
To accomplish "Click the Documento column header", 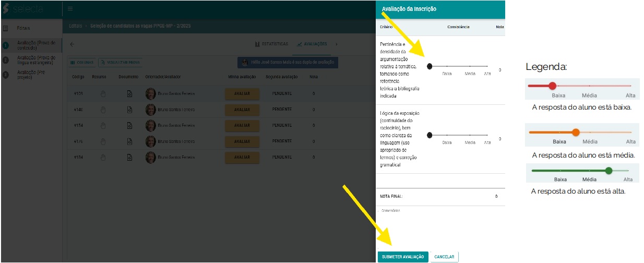I will [x=128, y=77].
